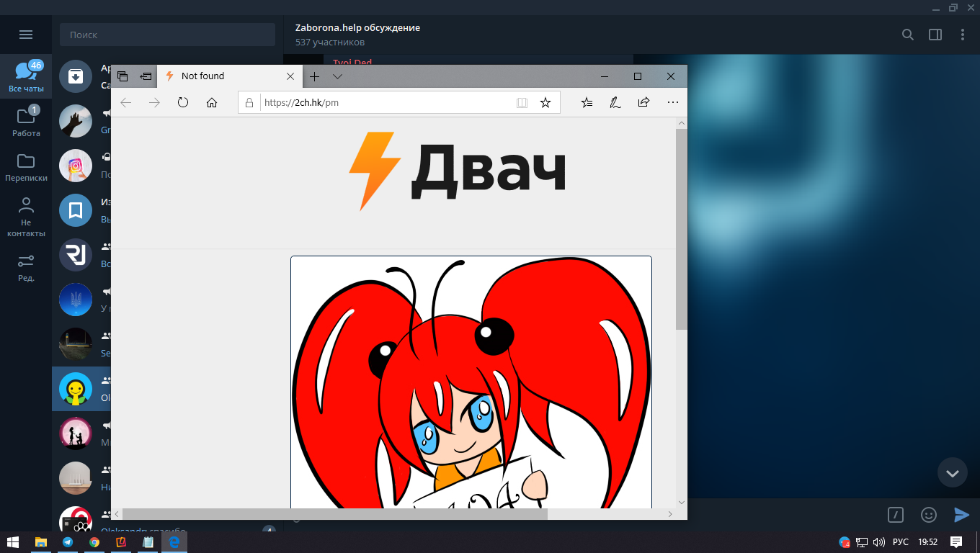Image resolution: width=980 pixels, height=553 pixels.
Task: Go back in Edge browser
Action: (x=125, y=102)
